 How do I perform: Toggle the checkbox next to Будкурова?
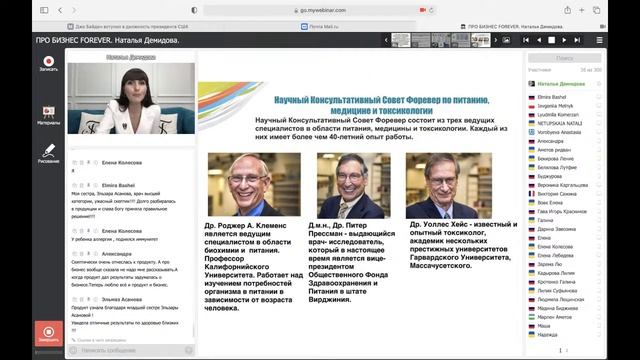[x=599, y=176]
